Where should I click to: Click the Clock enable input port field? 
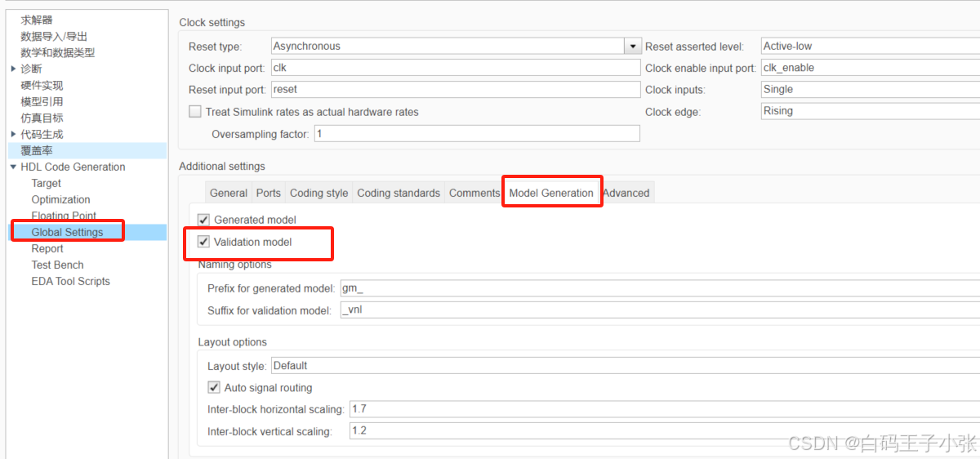click(871, 69)
